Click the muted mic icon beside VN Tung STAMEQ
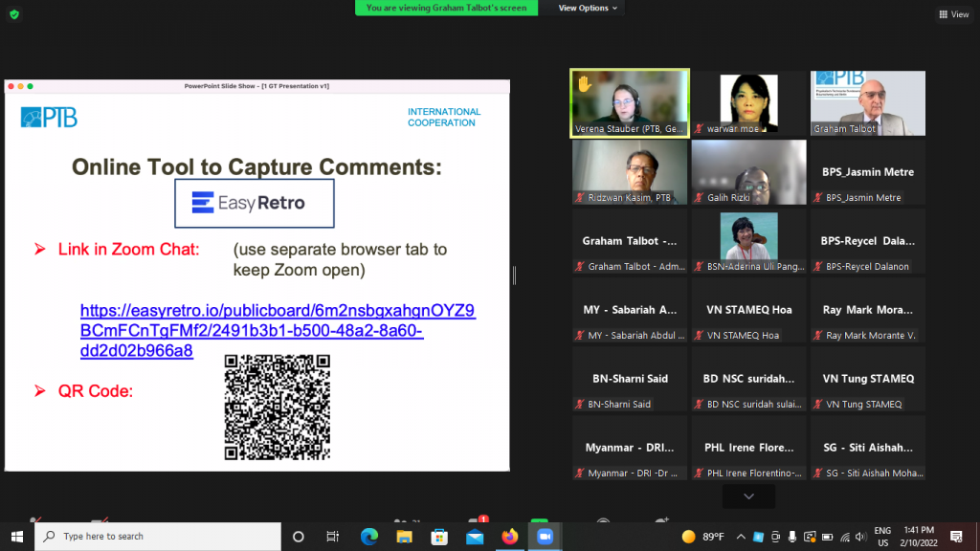 click(818, 405)
